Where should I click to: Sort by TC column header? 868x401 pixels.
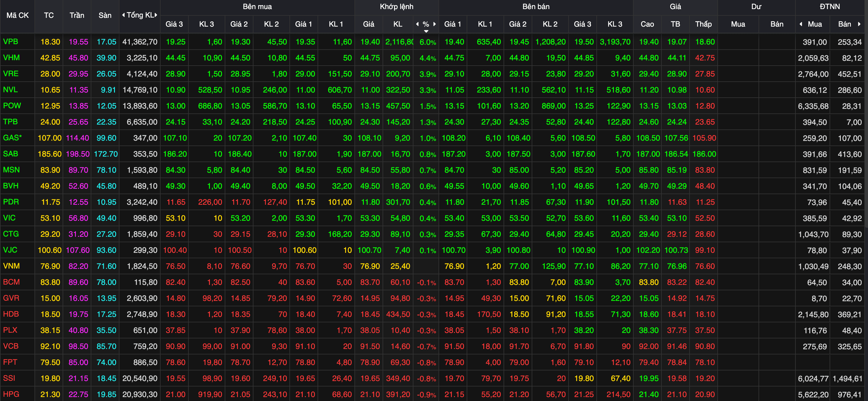pos(49,15)
